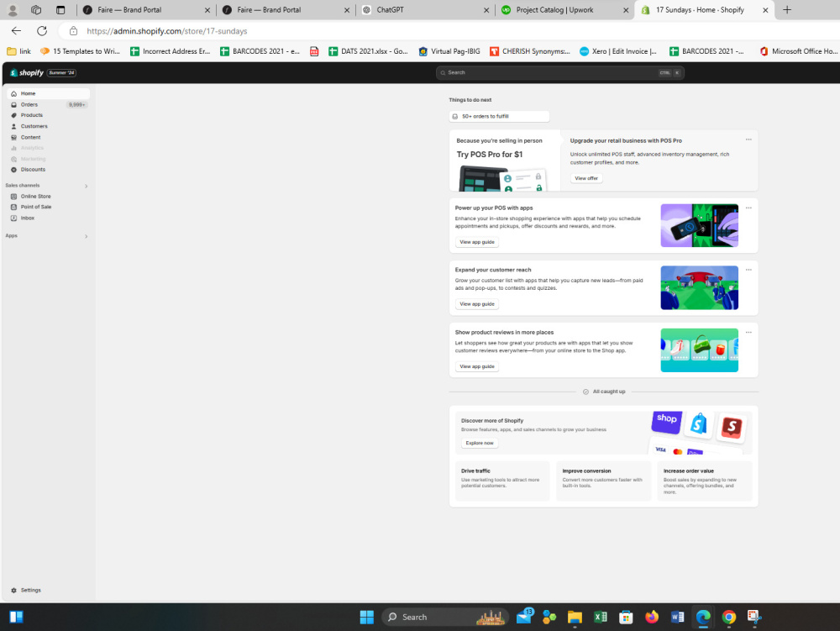Open more options on Expand customer reach card
840x631 pixels.
coord(748,270)
